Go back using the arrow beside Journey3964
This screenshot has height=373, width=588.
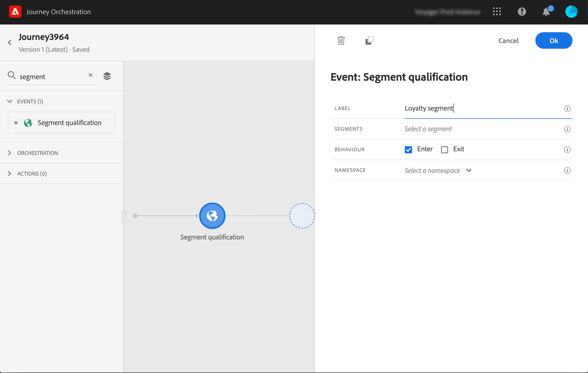point(10,43)
